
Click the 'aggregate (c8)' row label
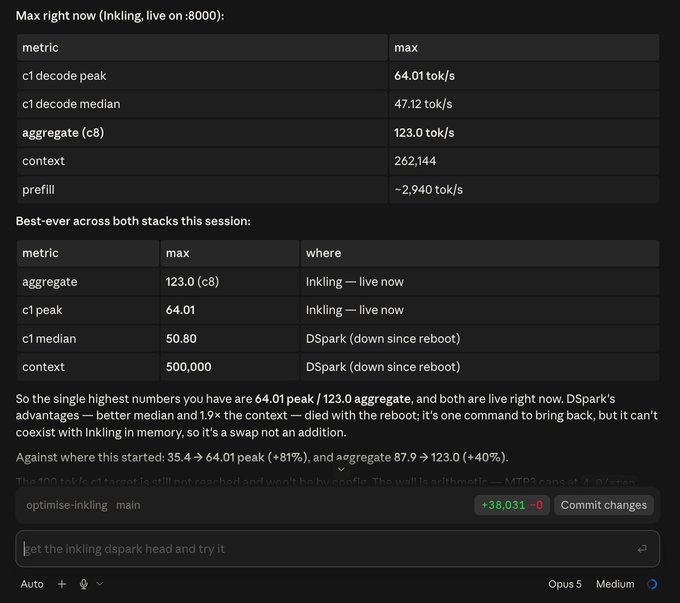63,133
